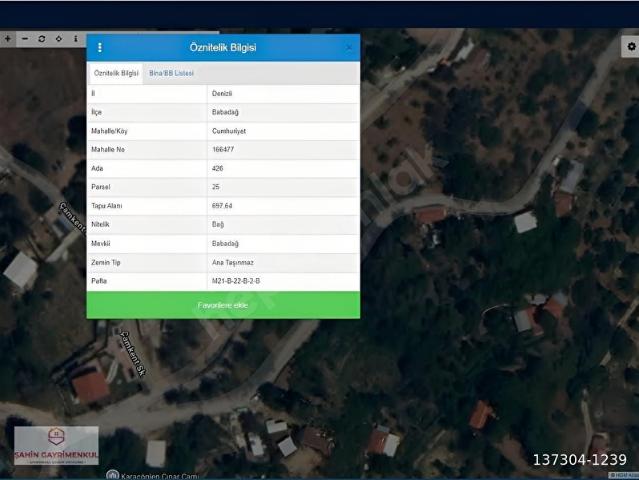Screen dimensions: 639x480
Task: Click the zoom in plus icon
Action: pos(8,39)
